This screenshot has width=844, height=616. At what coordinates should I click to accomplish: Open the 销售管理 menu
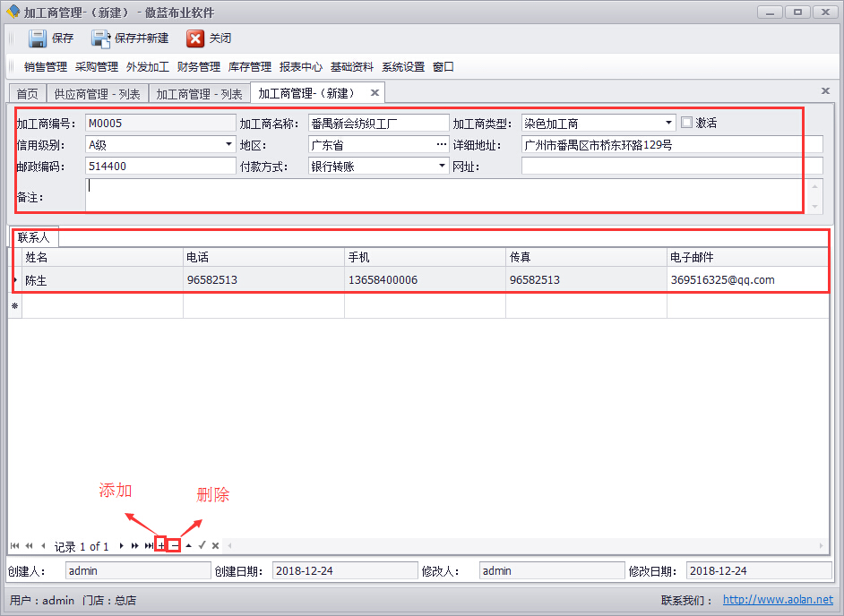[46, 66]
